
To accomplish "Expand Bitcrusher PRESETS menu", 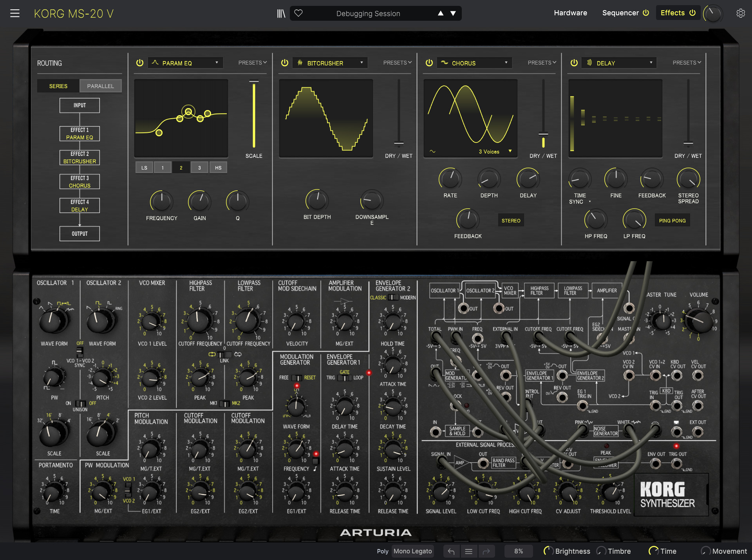I will (398, 63).
